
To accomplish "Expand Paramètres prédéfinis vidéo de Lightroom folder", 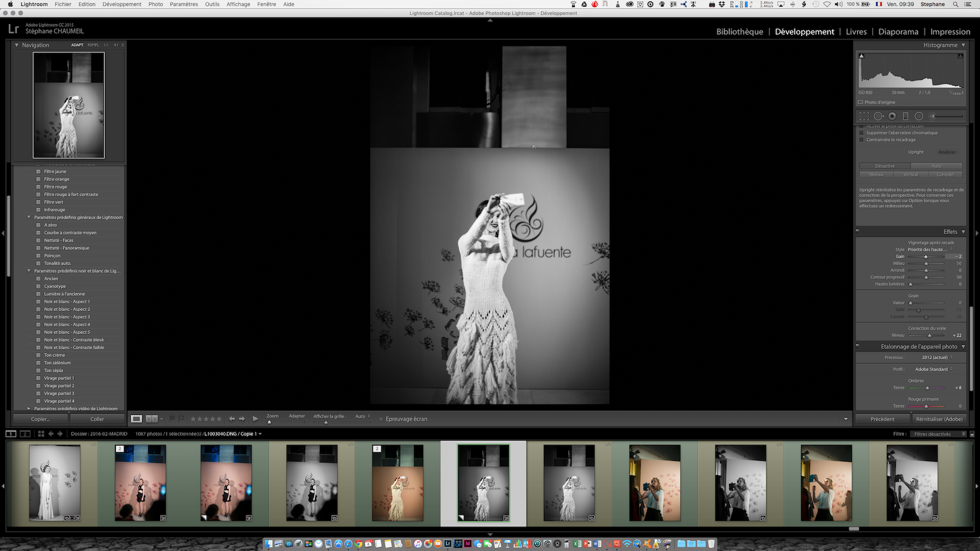I will [29, 408].
